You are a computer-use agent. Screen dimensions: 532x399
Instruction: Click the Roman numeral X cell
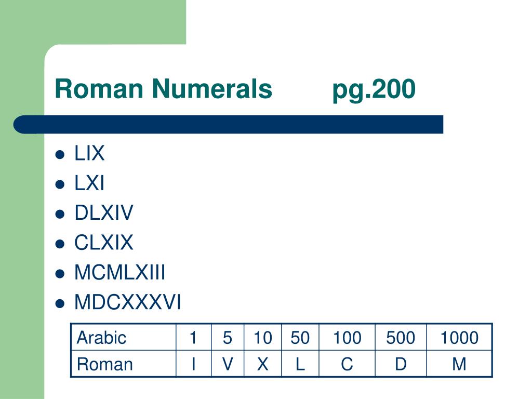pos(262,364)
